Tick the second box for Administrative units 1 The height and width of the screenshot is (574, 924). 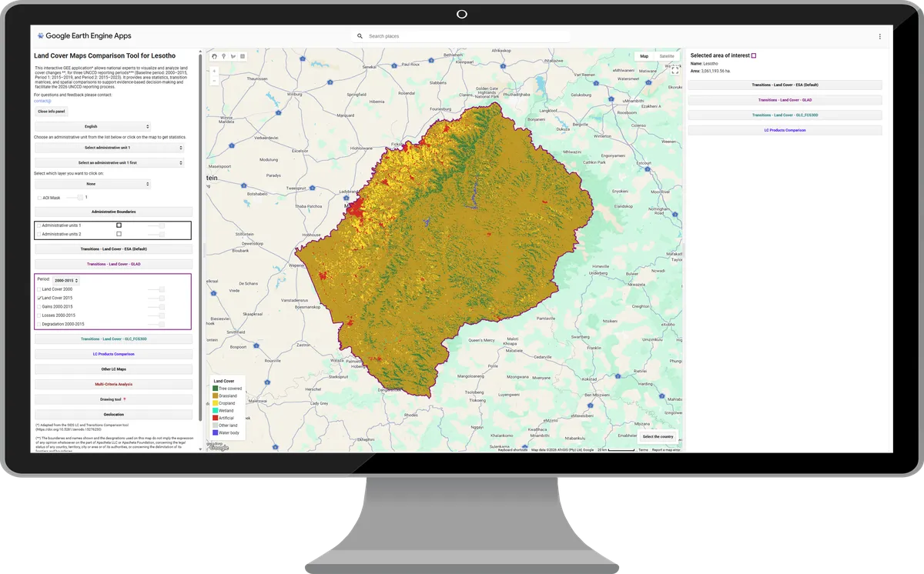[x=119, y=225]
